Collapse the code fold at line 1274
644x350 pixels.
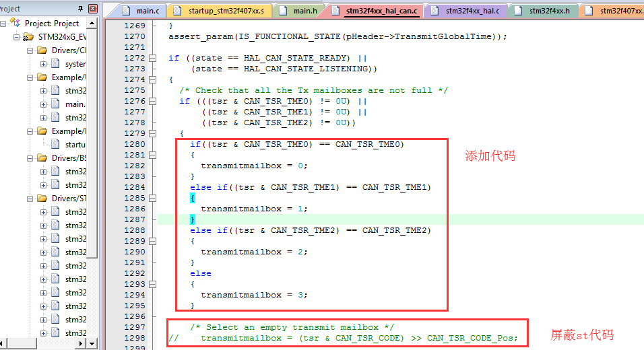point(153,79)
